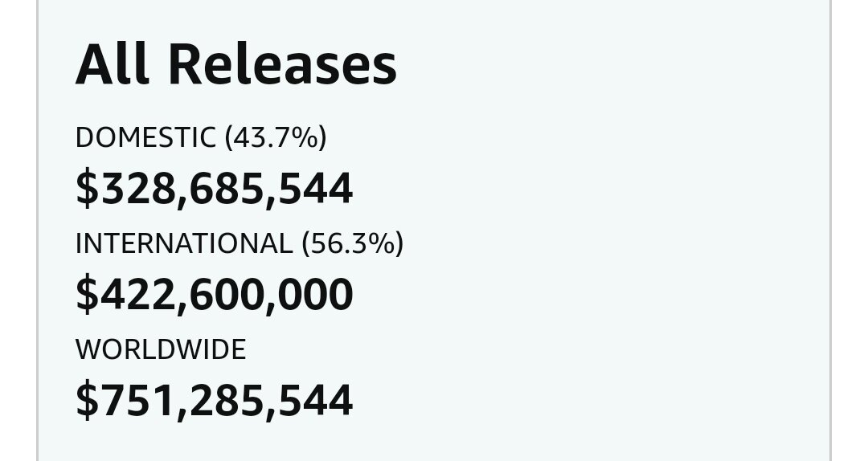The height and width of the screenshot is (461, 868).
Task: Click the $328,685,544 domestic gross
Action: click(215, 190)
